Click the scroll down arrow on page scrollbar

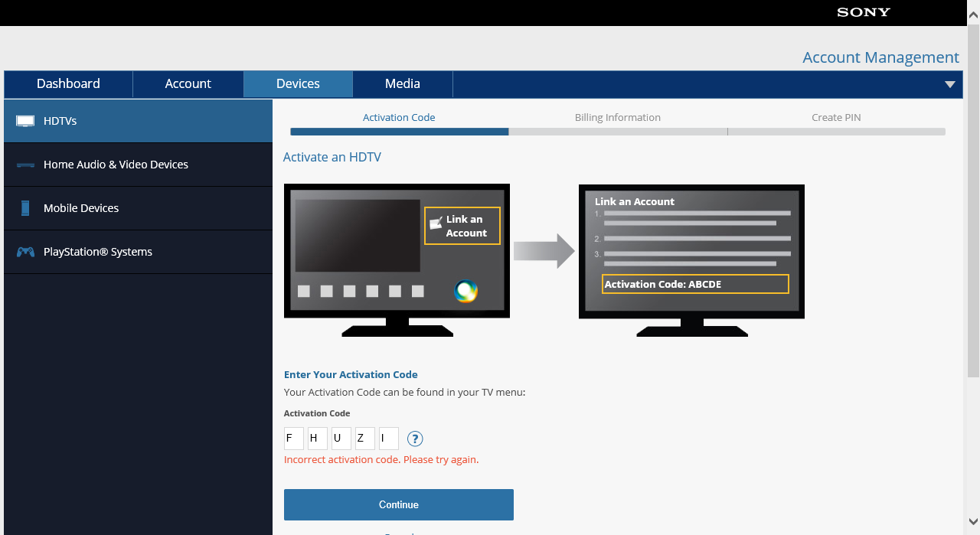973,520
